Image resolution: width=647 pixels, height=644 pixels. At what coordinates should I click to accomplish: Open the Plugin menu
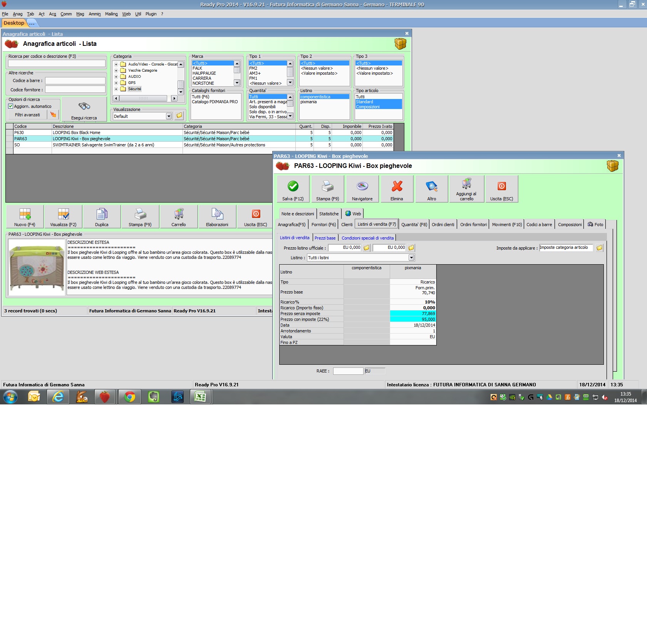click(x=151, y=14)
